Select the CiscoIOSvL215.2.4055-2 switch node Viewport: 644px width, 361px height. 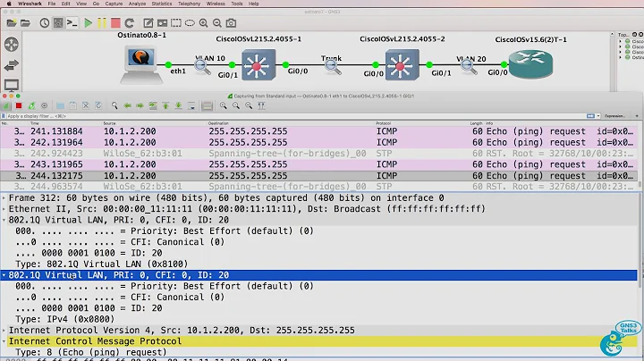402,64
